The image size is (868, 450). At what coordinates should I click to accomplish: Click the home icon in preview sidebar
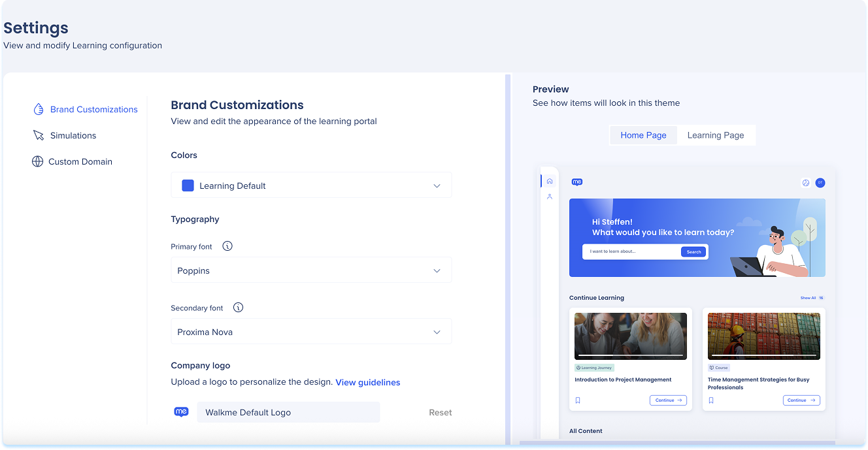click(x=550, y=181)
